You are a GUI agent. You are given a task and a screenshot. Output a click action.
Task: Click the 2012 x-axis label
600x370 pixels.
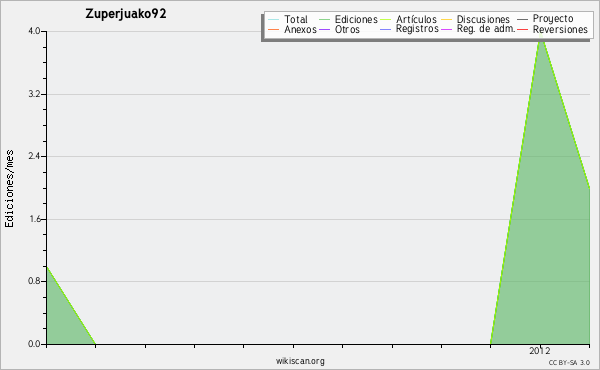tap(540, 350)
